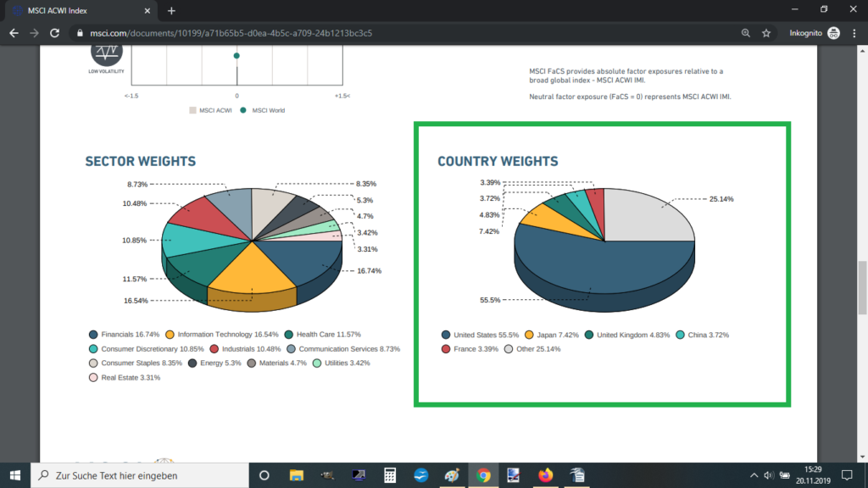Open a new browser tab

(x=171, y=10)
